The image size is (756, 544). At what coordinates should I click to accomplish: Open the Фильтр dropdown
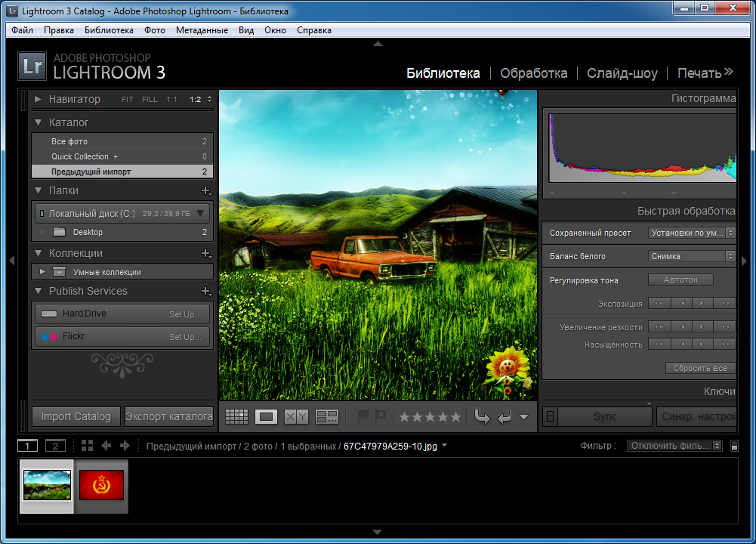pos(674,446)
